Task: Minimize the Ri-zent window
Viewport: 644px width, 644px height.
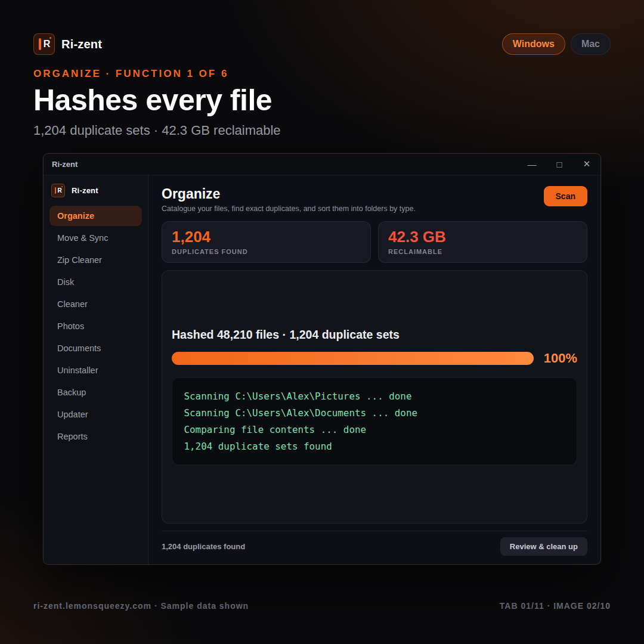Action: (x=531, y=165)
